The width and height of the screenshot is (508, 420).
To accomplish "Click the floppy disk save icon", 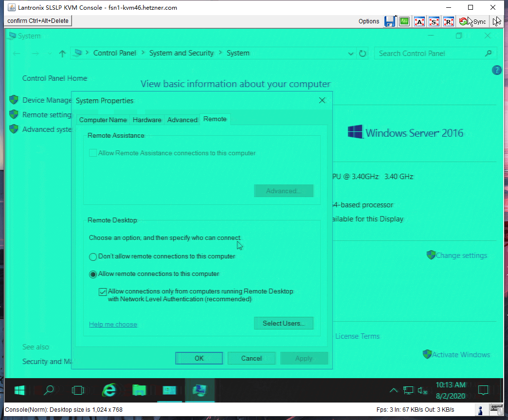I will (x=389, y=21).
